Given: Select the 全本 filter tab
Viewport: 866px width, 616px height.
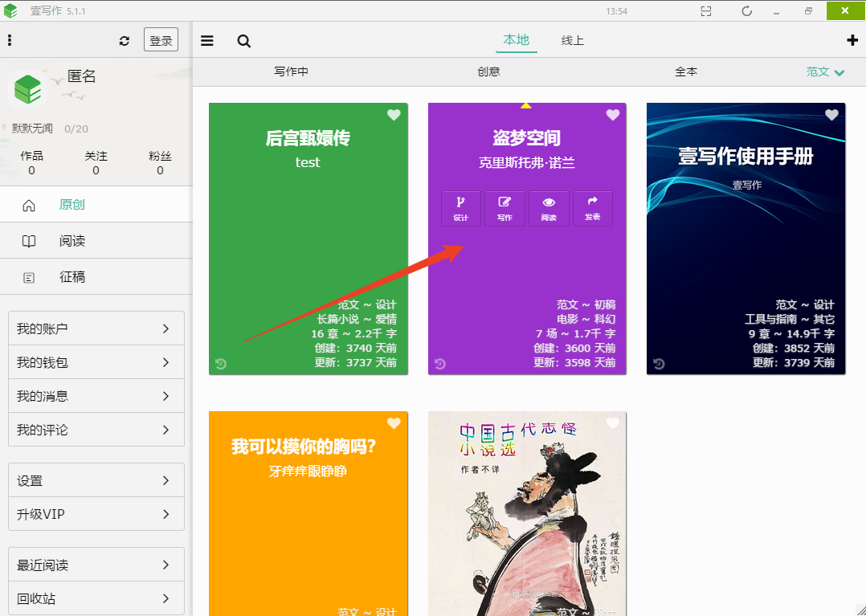Looking at the screenshot, I should click(x=686, y=71).
